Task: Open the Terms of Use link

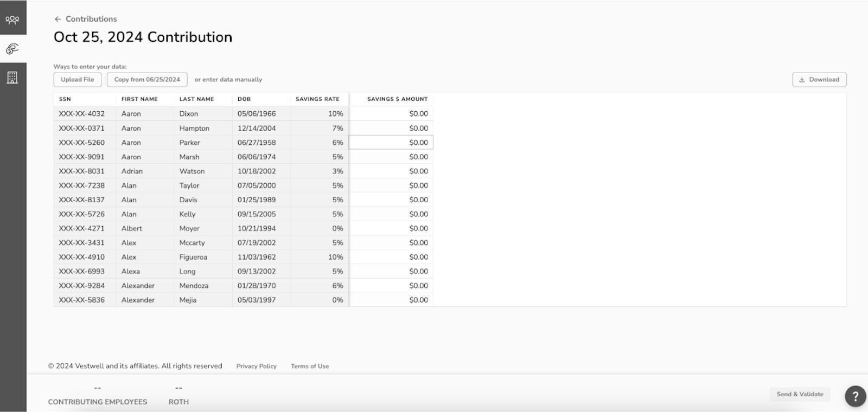Action: (309, 366)
